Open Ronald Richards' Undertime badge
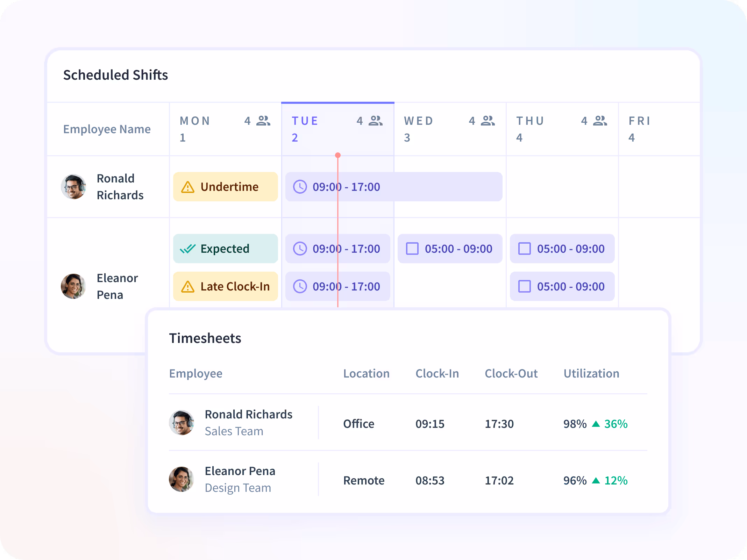Viewport: 747px width, 560px height. (x=226, y=187)
